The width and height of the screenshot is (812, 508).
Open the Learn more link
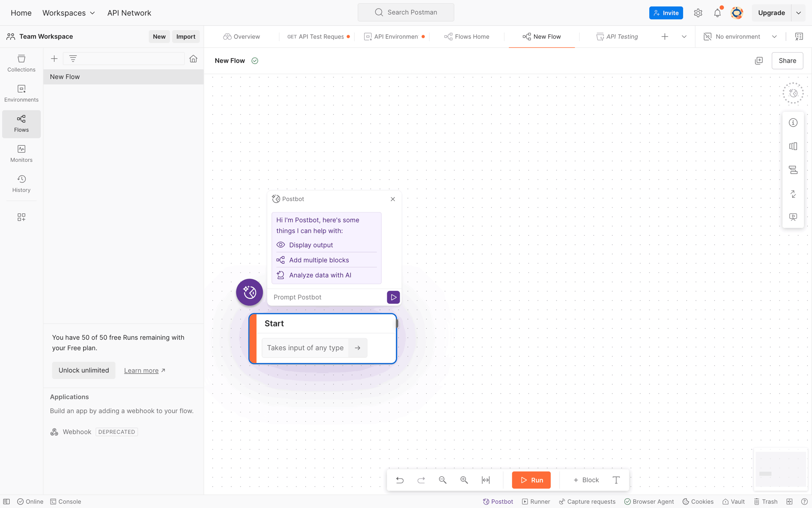coord(145,371)
